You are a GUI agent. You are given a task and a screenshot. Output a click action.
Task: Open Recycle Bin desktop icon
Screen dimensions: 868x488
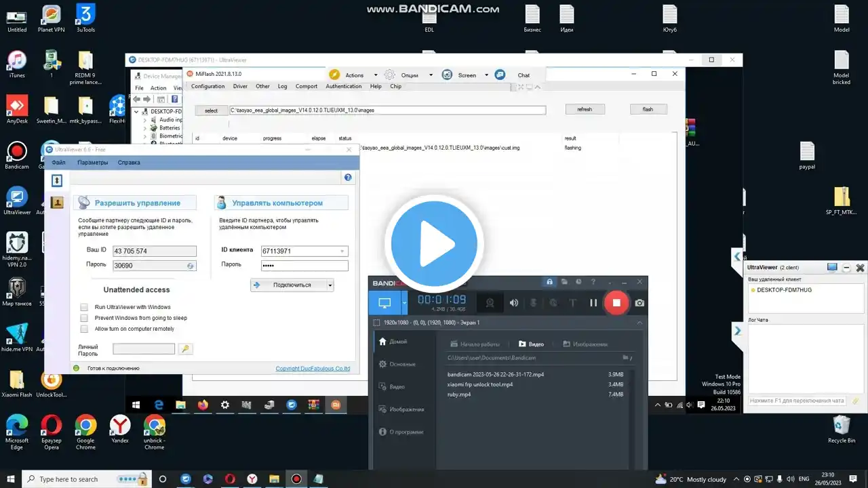[842, 430]
